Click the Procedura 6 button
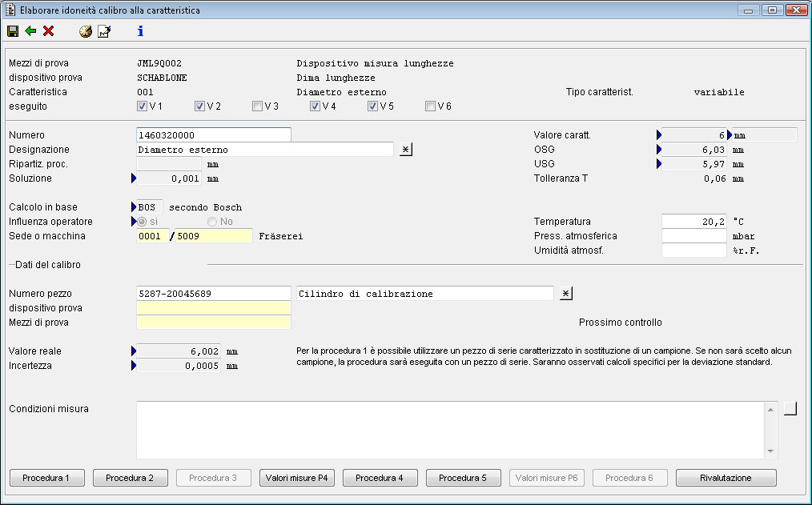The width and height of the screenshot is (812, 505). pyautogui.click(x=630, y=478)
